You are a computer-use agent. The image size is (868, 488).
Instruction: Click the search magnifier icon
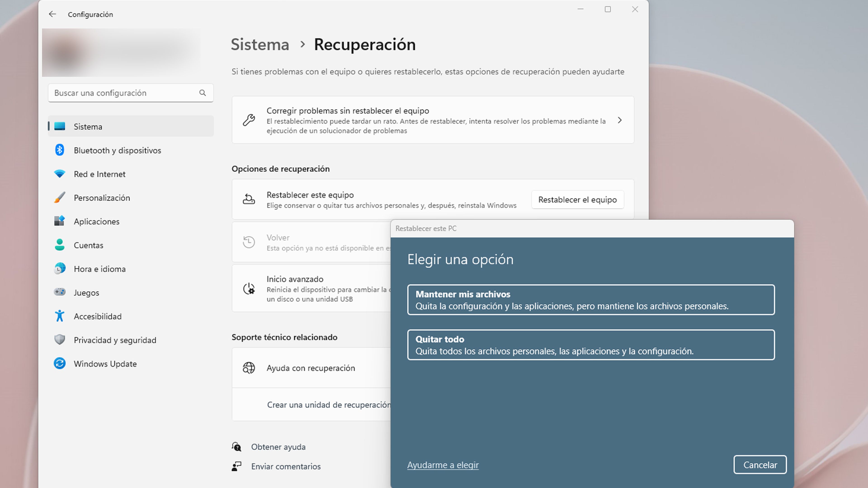[x=203, y=93]
